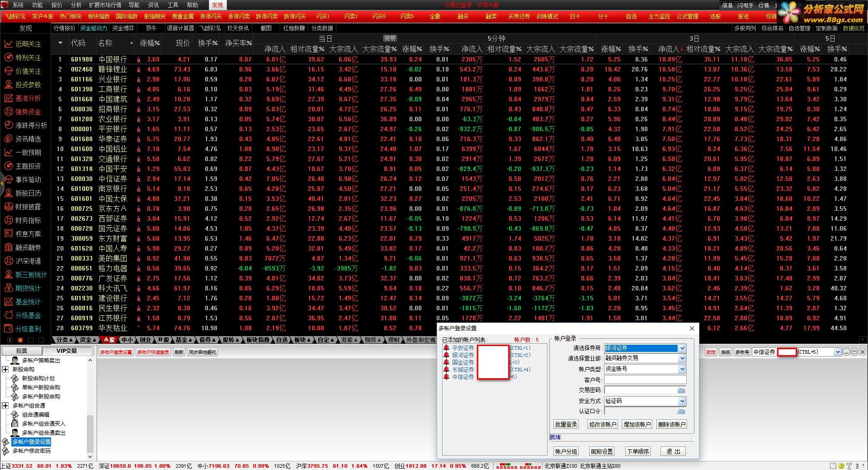The height and width of the screenshot is (470, 868).
Task: Open the 中信证券 account selector dropdown
Action: click(837, 352)
